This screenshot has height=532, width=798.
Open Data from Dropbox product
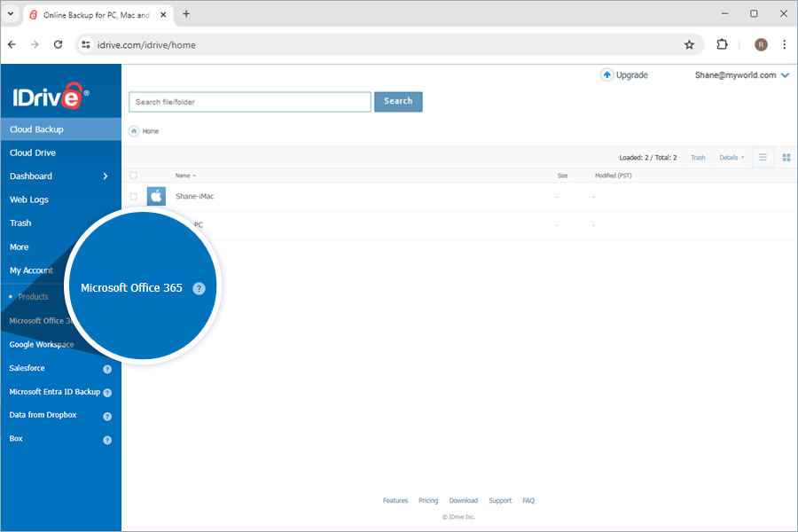pos(43,415)
